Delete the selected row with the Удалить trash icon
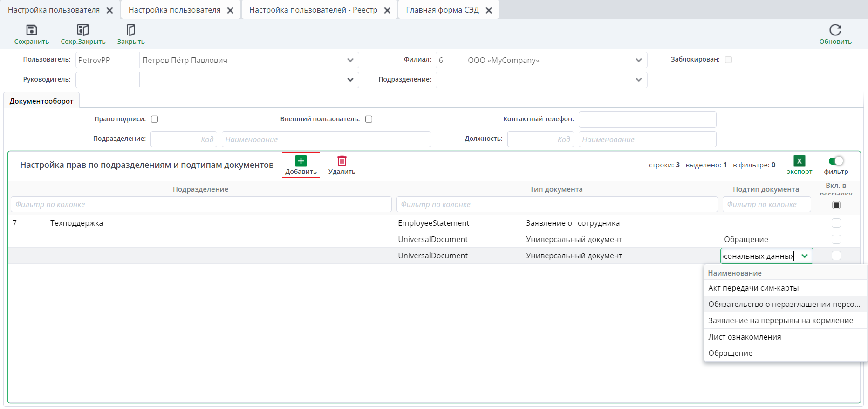 point(342,161)
